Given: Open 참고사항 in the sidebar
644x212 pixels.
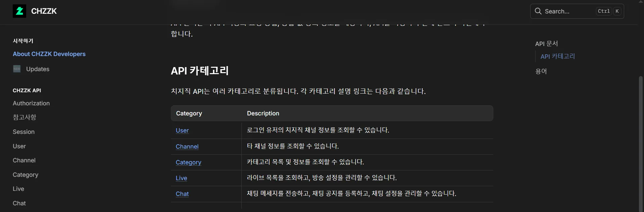Looking at the screenshot, I should (x=25, y=117).
